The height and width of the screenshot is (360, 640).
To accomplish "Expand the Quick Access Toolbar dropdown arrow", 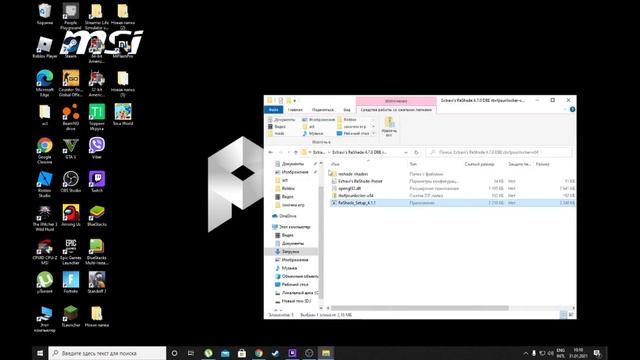I will pyautogui.click(x=295, y=100).
